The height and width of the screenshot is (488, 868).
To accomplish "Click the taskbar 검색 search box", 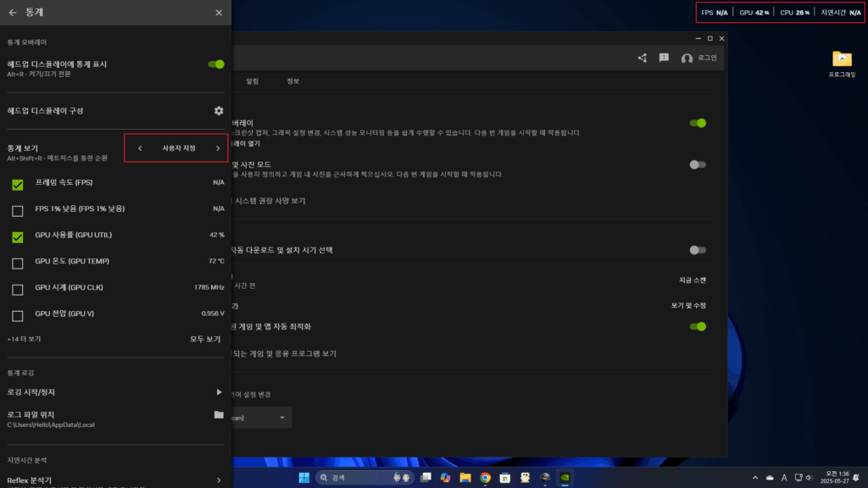I will coord(364,478).
